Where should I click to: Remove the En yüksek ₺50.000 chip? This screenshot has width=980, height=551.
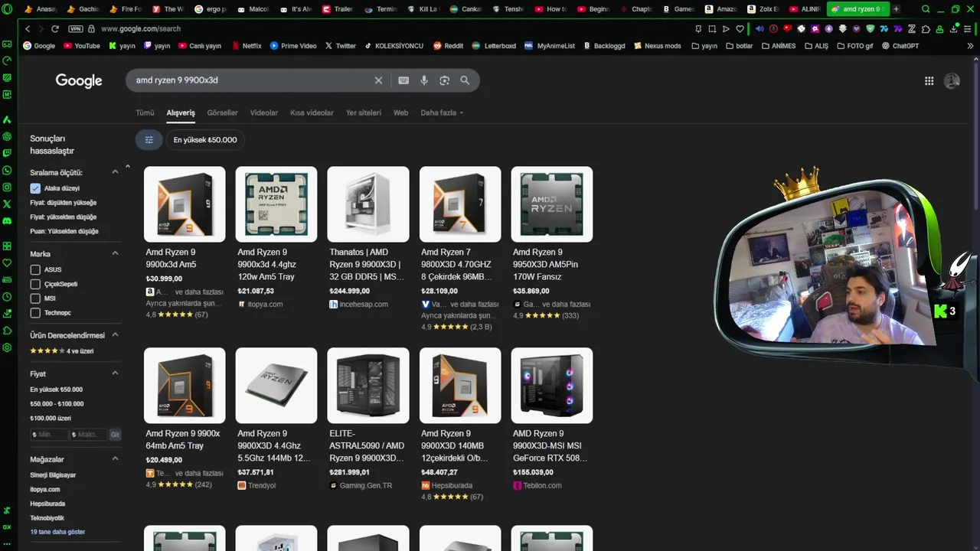coord(205,140)
